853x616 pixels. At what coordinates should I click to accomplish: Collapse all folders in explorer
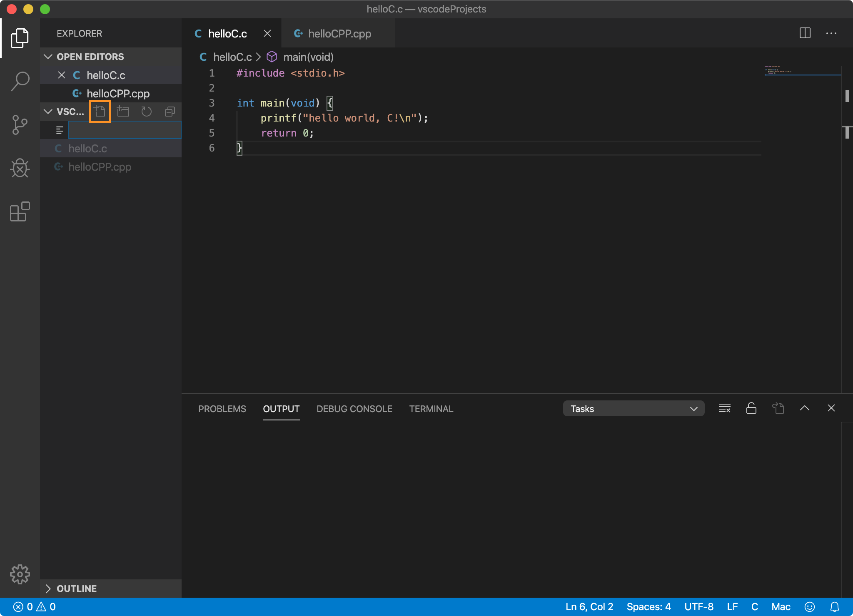tap(170, 112)
